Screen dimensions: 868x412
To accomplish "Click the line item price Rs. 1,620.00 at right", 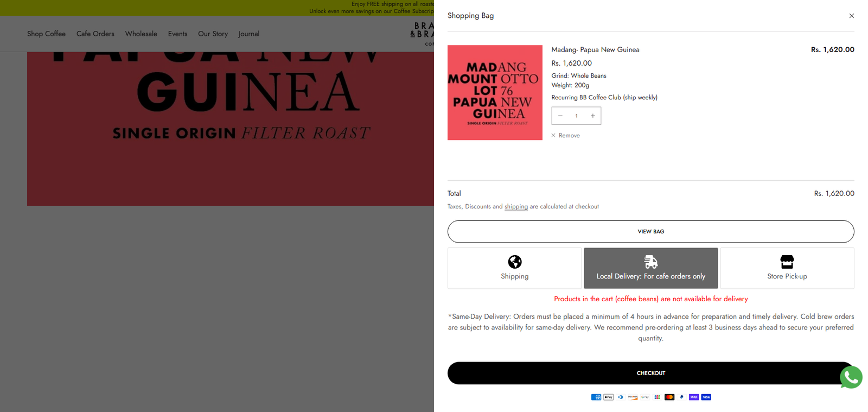I will (832, 49).
